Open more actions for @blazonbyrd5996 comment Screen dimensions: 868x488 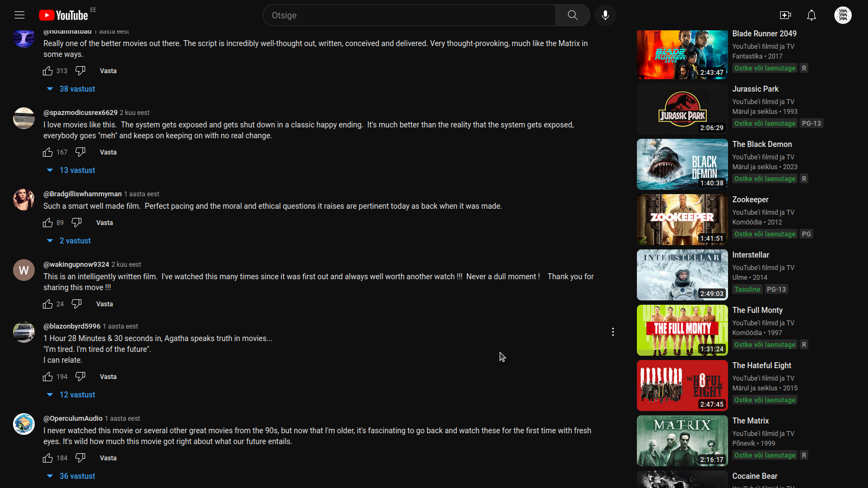click(613, 332)
